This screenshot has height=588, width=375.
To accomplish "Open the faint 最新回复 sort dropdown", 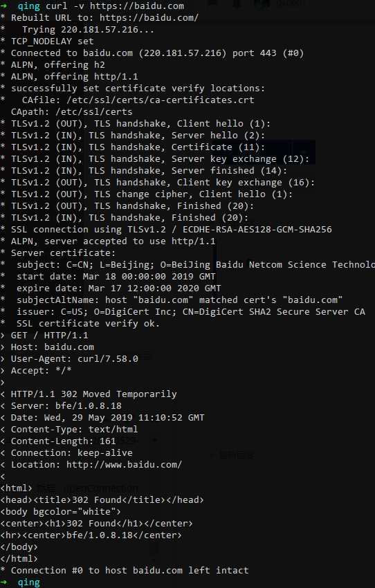I will coord(232,455).
